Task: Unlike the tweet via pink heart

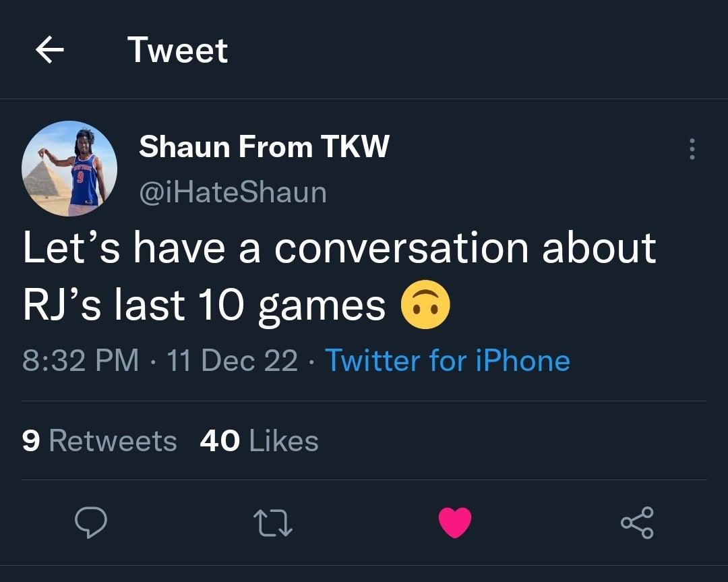Action: (x=455, y=523)
